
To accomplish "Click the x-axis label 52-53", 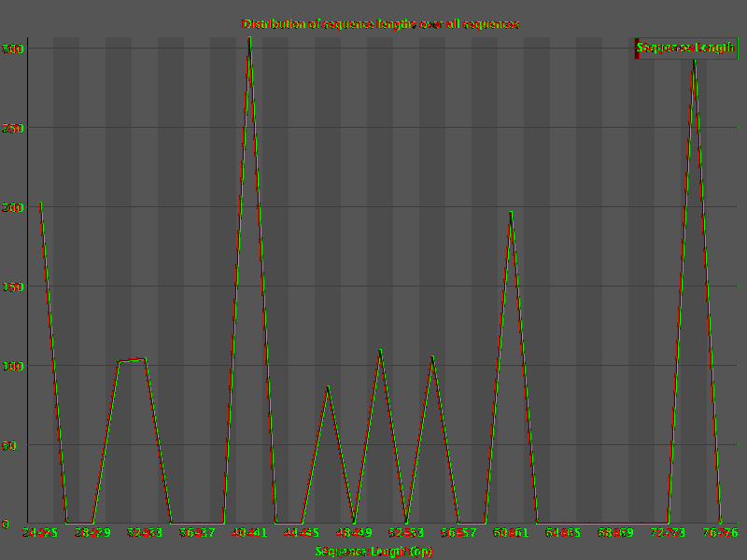I will pyautogui.click(x=406, y=532).
